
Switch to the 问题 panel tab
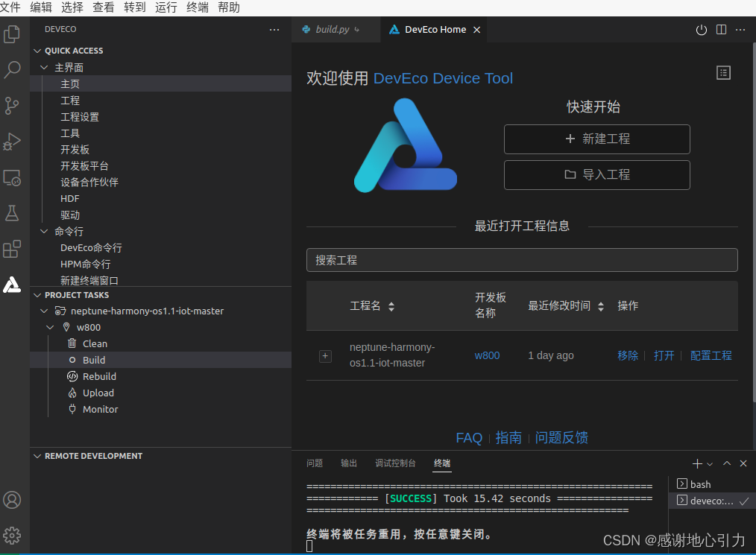coord(315,463)
